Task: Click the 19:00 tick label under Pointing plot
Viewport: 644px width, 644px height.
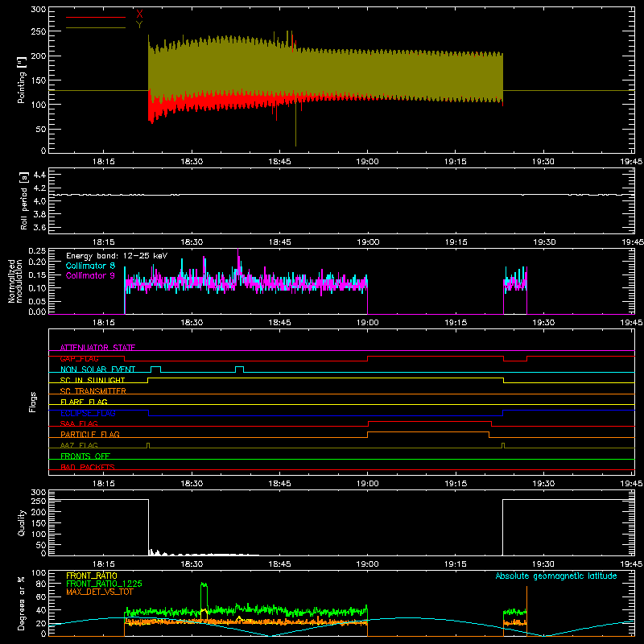Action: [367, 162]
